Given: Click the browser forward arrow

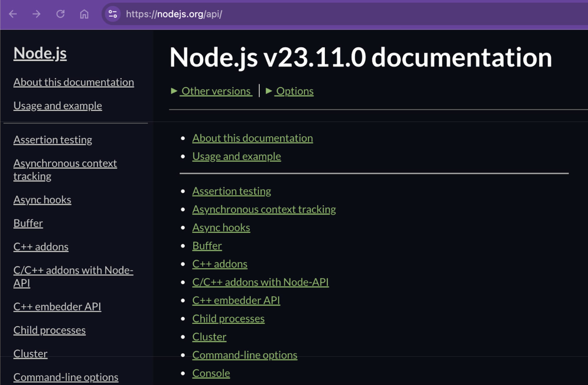Looking at the screenshot, I should click(37, 14).
